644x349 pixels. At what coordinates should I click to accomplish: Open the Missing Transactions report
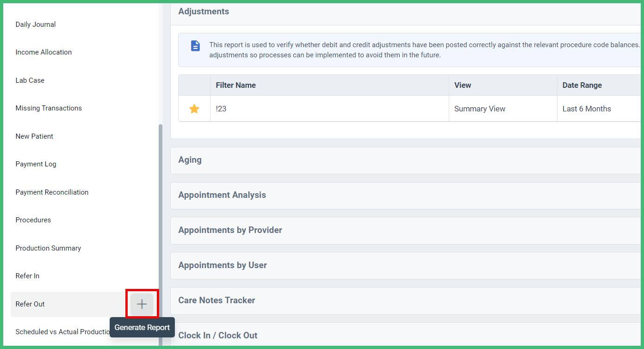pyautogui.click(x=49, y=108)
